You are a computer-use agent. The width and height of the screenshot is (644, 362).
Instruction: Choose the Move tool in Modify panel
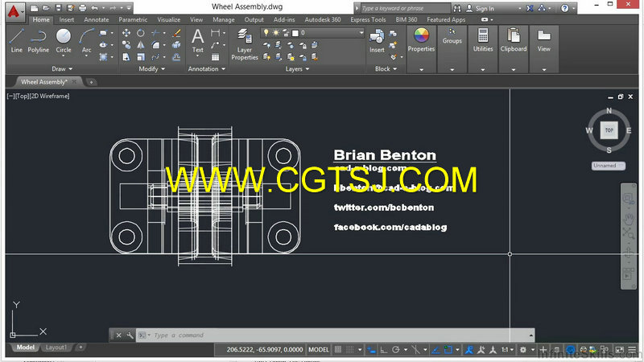pos(126,33)
